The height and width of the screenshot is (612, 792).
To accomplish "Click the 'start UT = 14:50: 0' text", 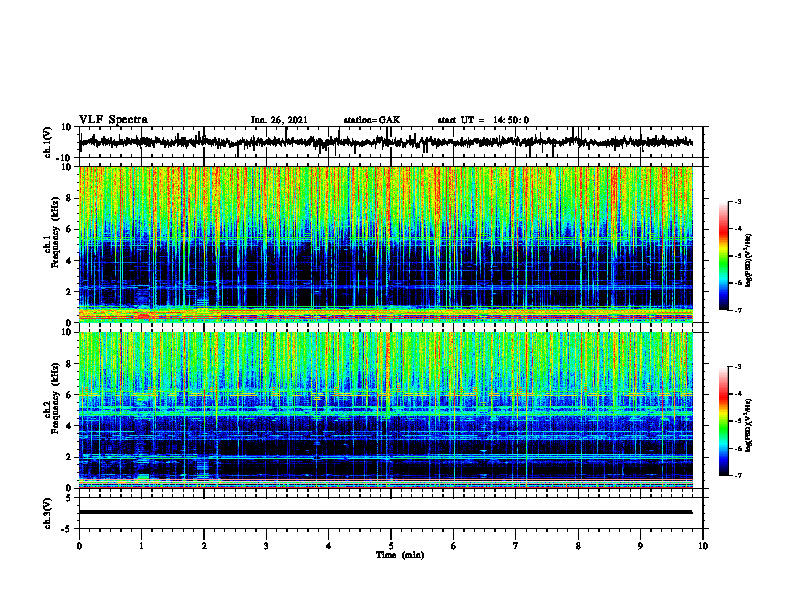I will (x=483, y=120).
